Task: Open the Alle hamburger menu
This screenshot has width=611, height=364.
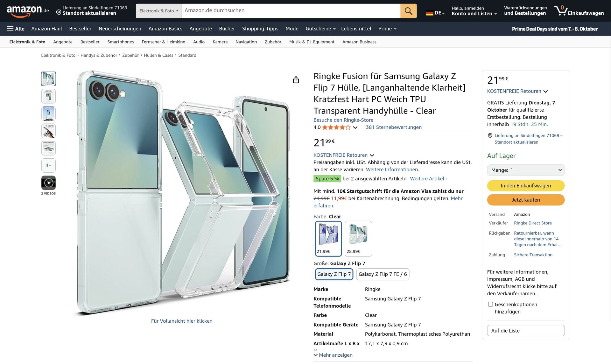Action: (x=16, y=29)
